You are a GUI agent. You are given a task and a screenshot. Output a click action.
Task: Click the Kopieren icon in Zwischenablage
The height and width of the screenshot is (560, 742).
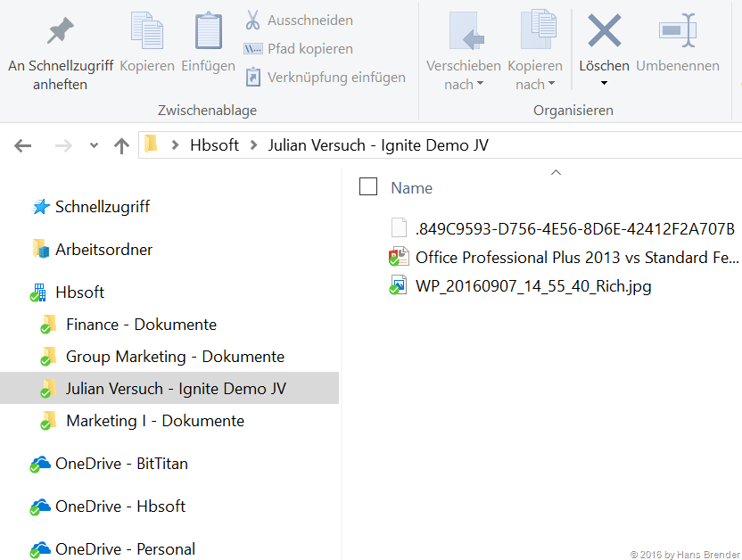(147, 32)
